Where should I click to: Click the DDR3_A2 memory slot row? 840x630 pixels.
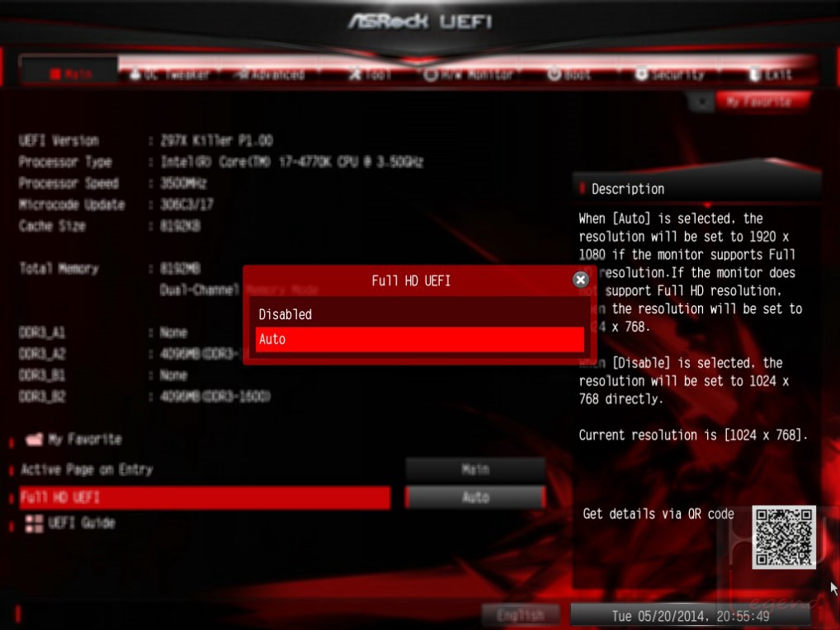(128, 354)
